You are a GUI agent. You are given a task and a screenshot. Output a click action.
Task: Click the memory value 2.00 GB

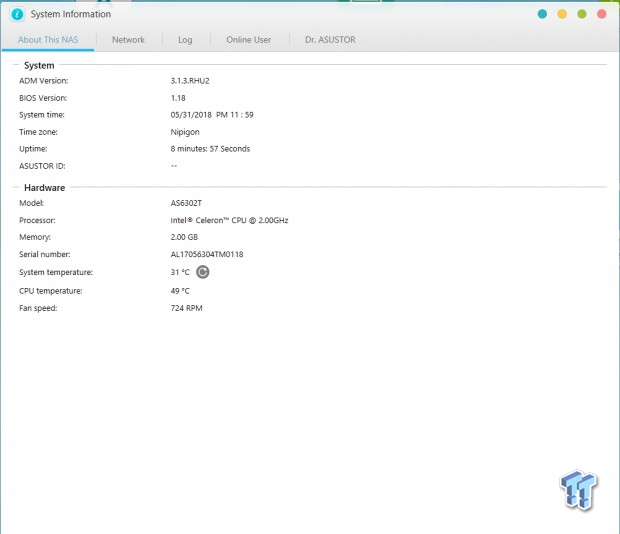pos(184,237)
